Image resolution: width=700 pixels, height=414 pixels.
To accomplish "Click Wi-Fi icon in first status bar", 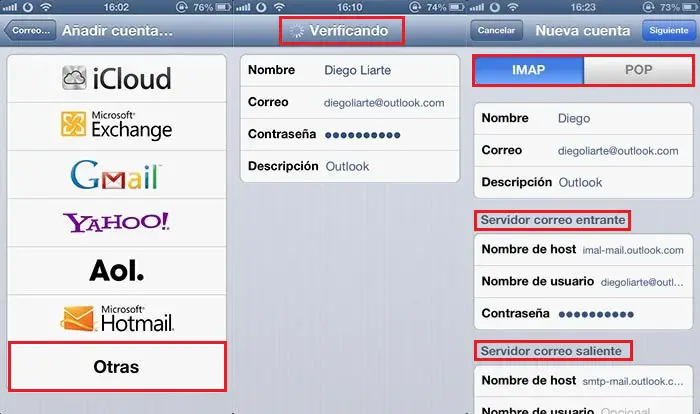I will click(46, 7).
